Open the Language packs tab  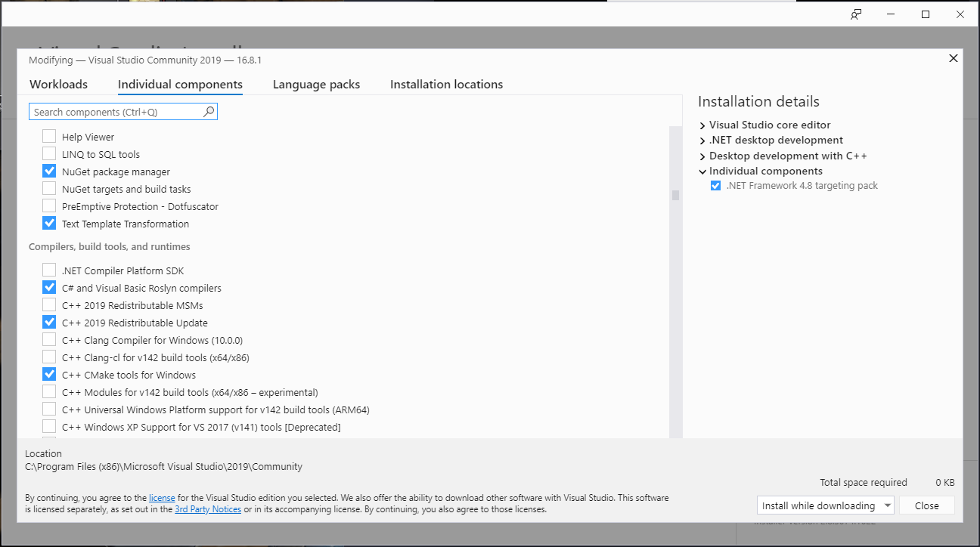point(316,85)
